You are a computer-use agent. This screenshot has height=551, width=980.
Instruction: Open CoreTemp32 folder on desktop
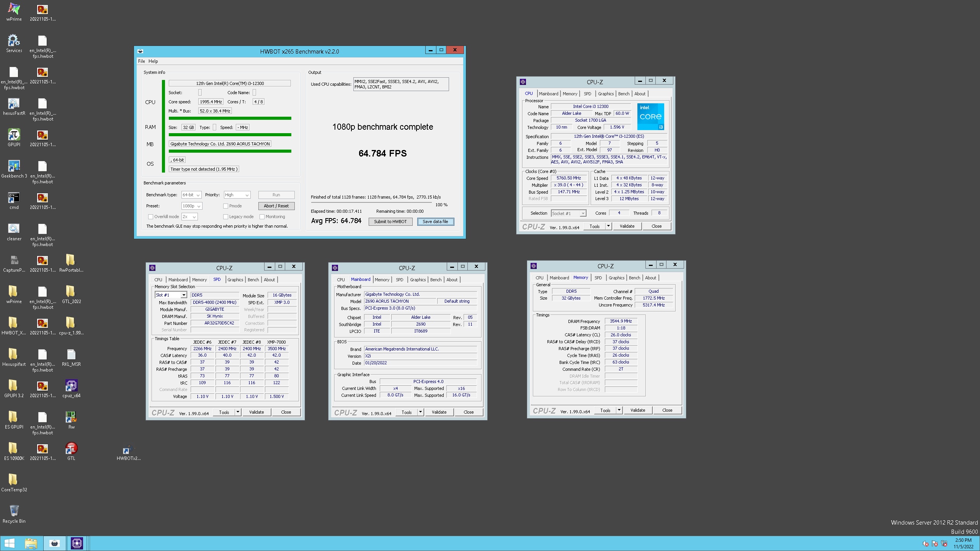point(14,483)
